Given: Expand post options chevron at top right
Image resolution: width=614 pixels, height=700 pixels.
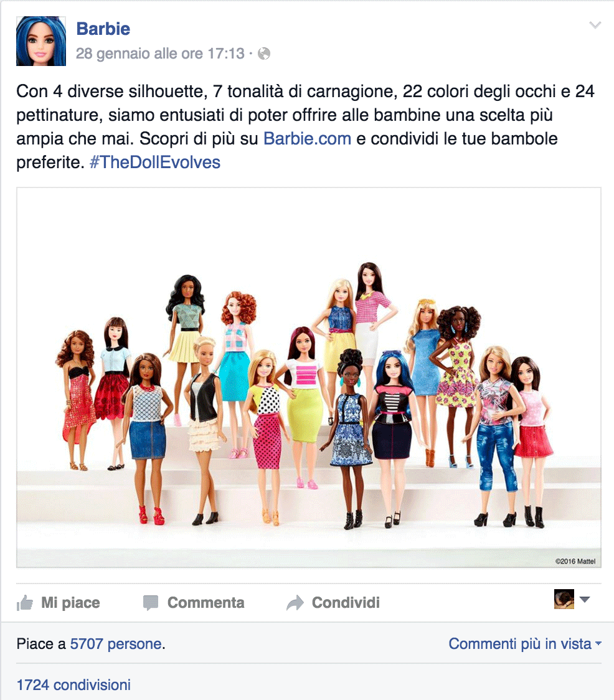Looking at the screenshot, I should [x=595, y=25].
